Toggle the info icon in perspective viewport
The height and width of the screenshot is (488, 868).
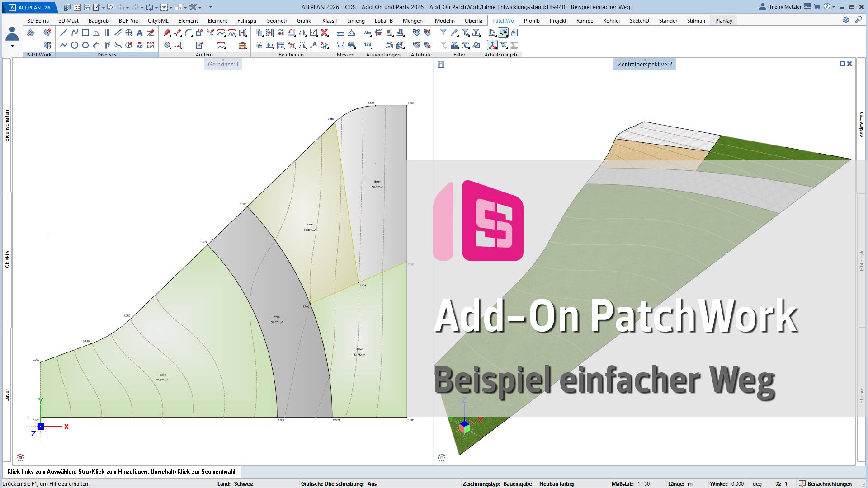(441, 65)
